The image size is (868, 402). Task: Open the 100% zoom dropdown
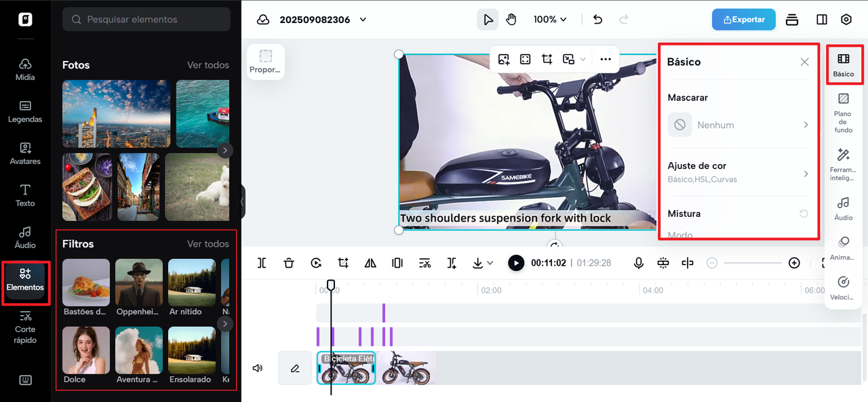(549, 20)
